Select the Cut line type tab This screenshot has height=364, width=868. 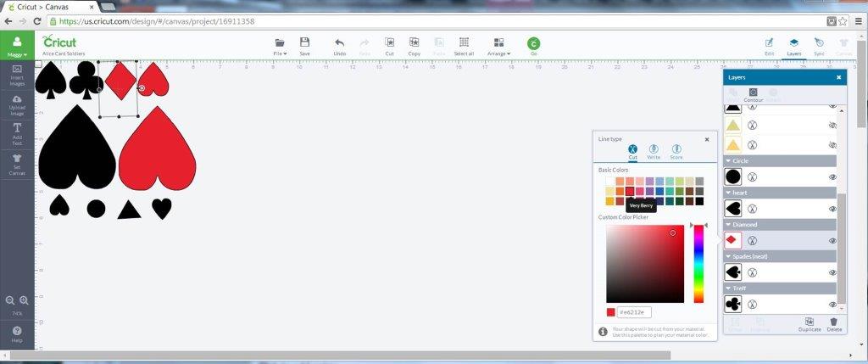[632, 152]
